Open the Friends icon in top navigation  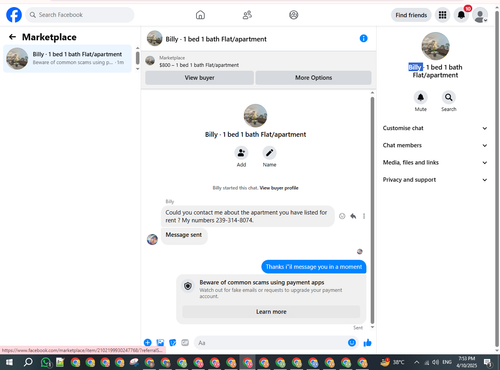point(247,15)
